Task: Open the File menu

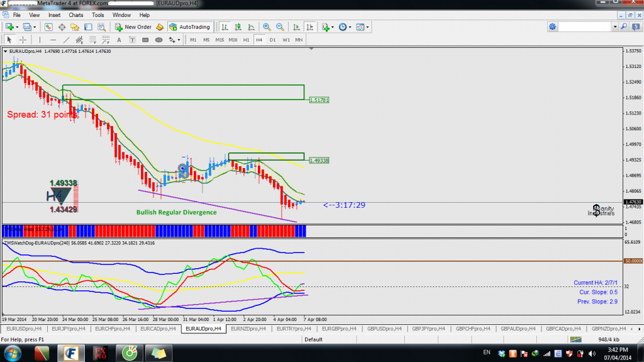Action: pyautogui.click(x=17, y=15)
